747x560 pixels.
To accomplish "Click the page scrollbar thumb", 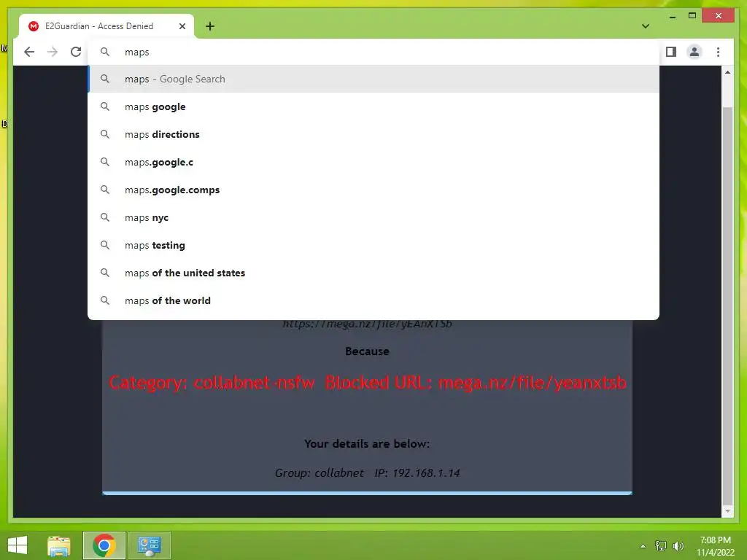I will [x=727, y=305].
